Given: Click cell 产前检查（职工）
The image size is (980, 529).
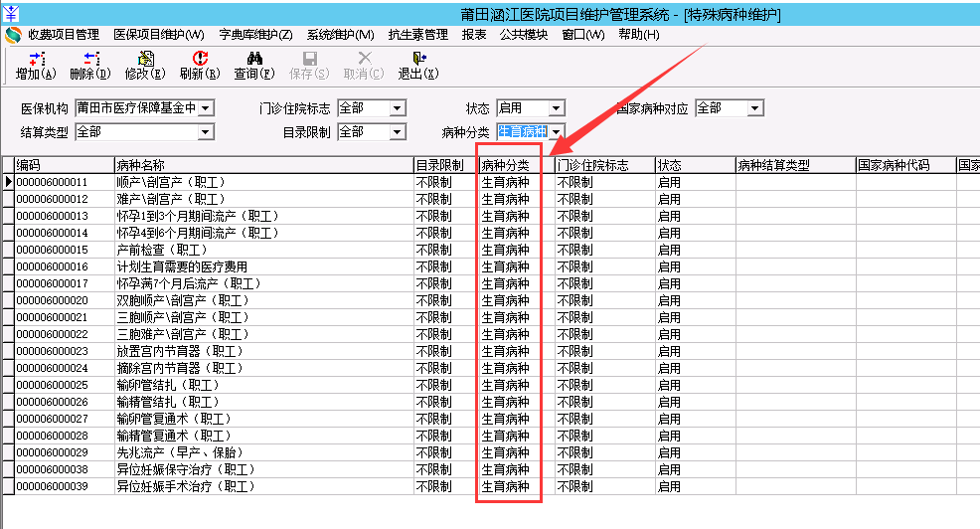Looking at the screenshot, I should (x=264, y=251).
